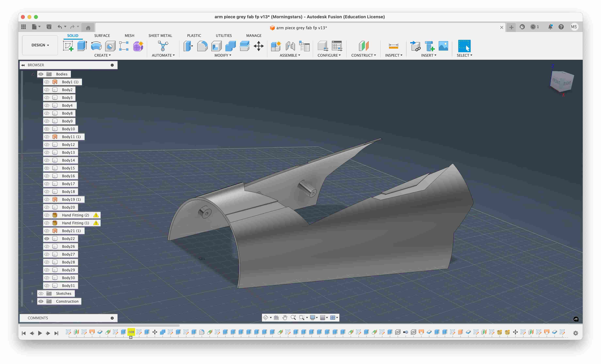601x364 pixels.
Task: Select the Create Sketch tool
Action: [68, 46]
